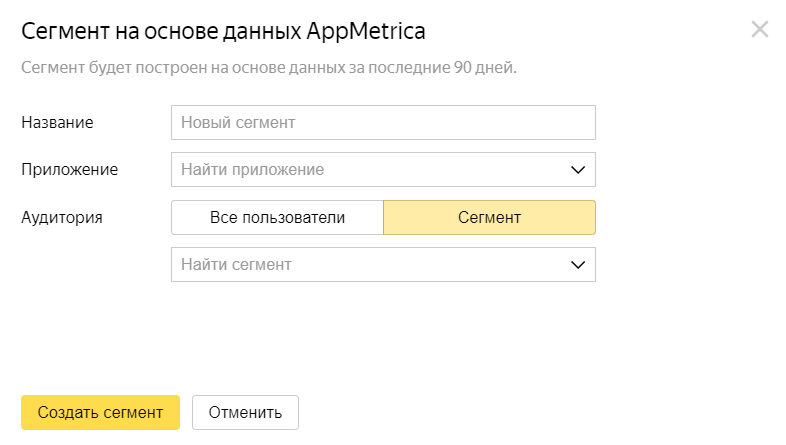Open the Найти приложение dropdown
This screenshot has width=786, height=445.
pos(383,169)
